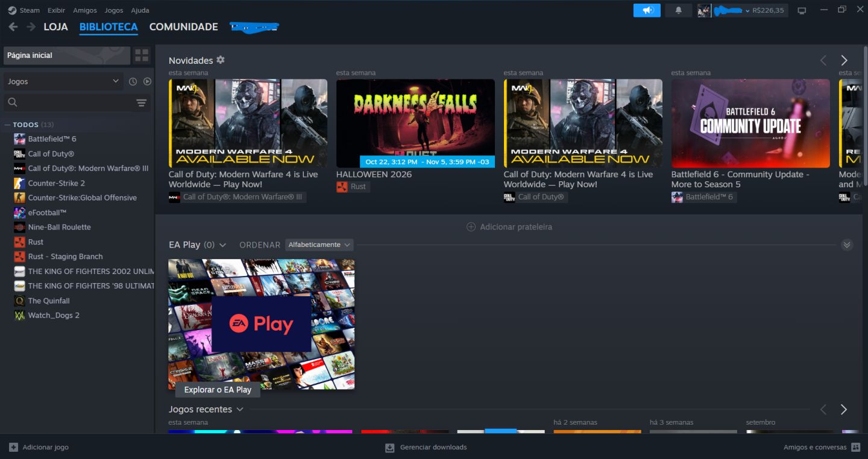Go to the LOJA tab
Image resolution: width=868 pixels, height=459 pixels.
[55, 27]
